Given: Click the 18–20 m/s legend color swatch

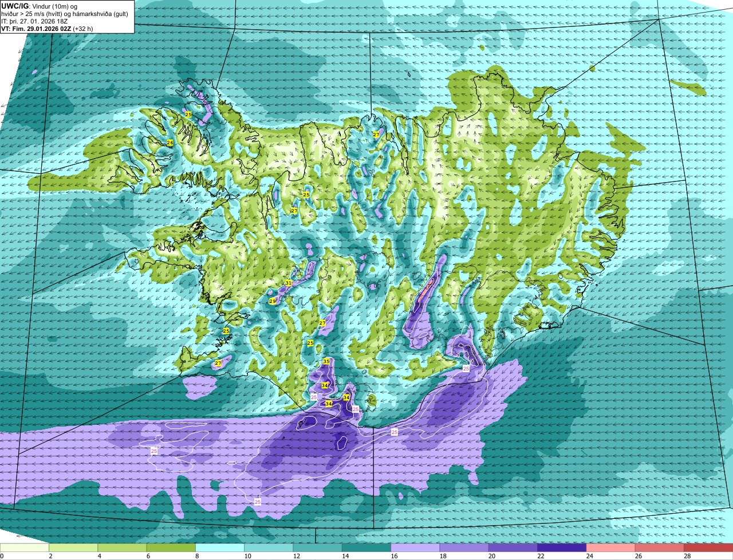Looking at the screenshot, I should 464,547.
